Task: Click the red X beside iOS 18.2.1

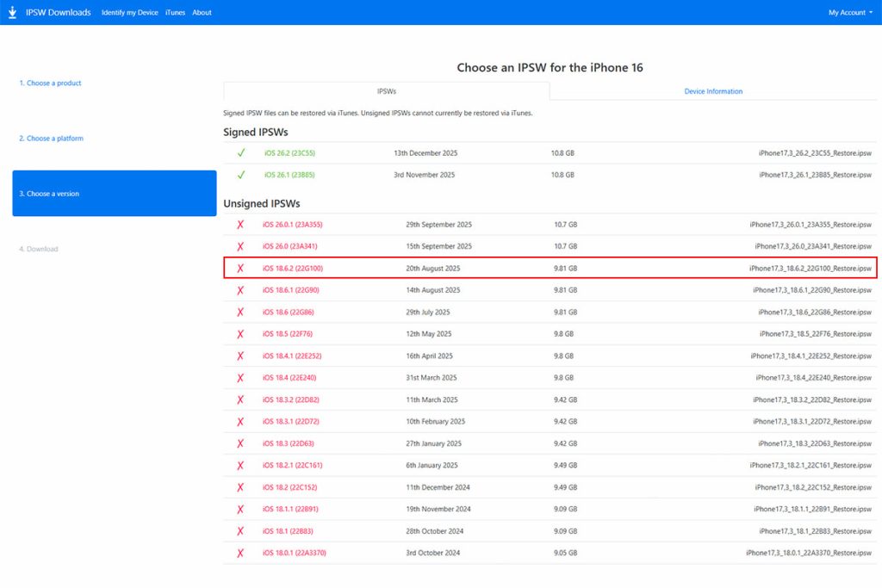Action: (241, 465)
